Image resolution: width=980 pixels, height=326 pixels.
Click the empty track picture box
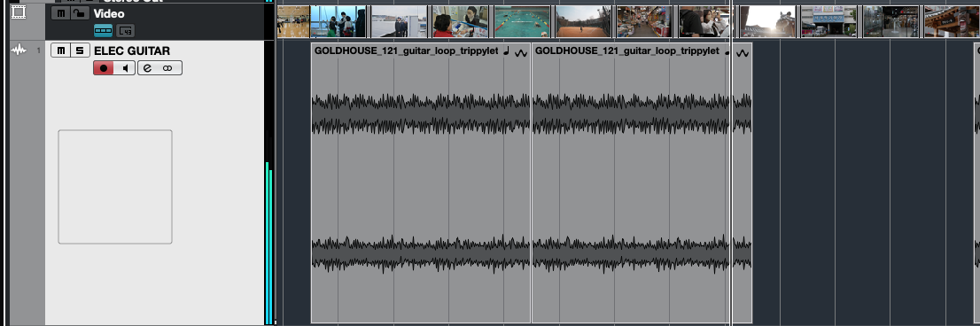pyautogui.click(x=115, y=187)
